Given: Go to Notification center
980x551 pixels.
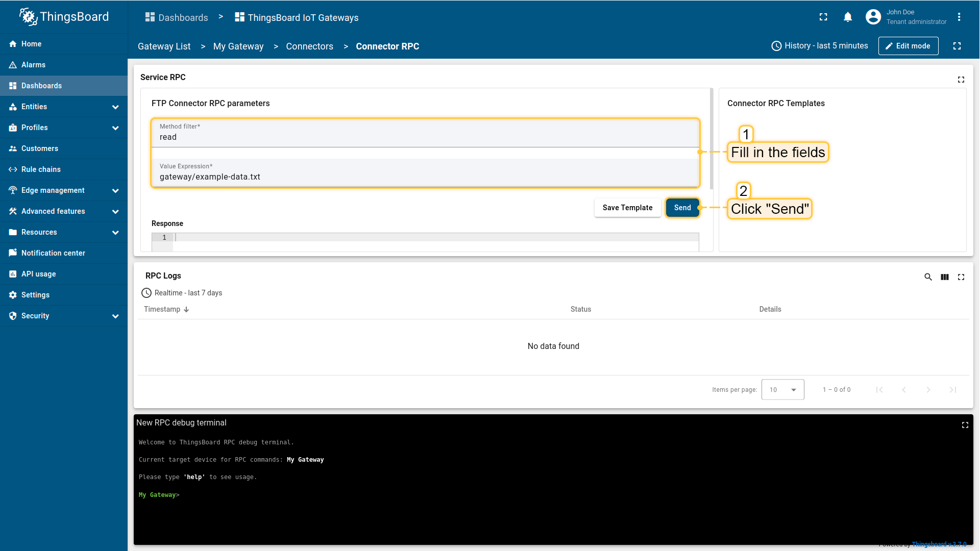Looking at the screenshot, I should point(53,253).
